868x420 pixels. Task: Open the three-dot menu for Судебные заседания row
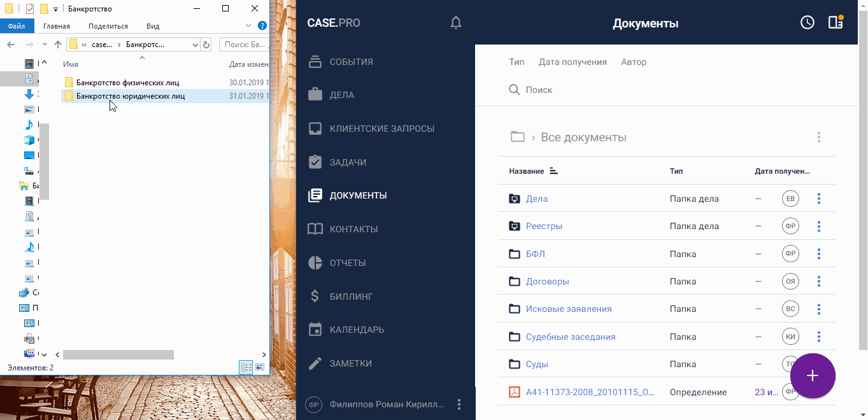[x=819, y=337]
